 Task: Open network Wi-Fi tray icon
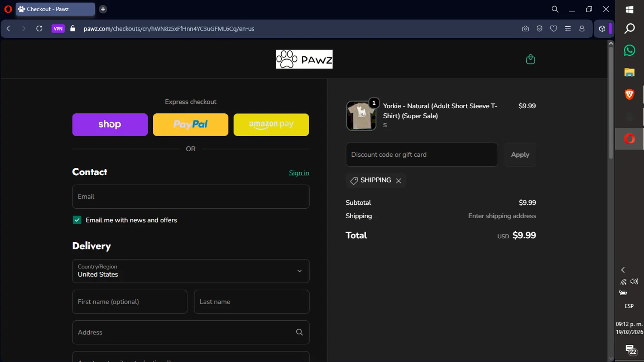coord(623,282)
